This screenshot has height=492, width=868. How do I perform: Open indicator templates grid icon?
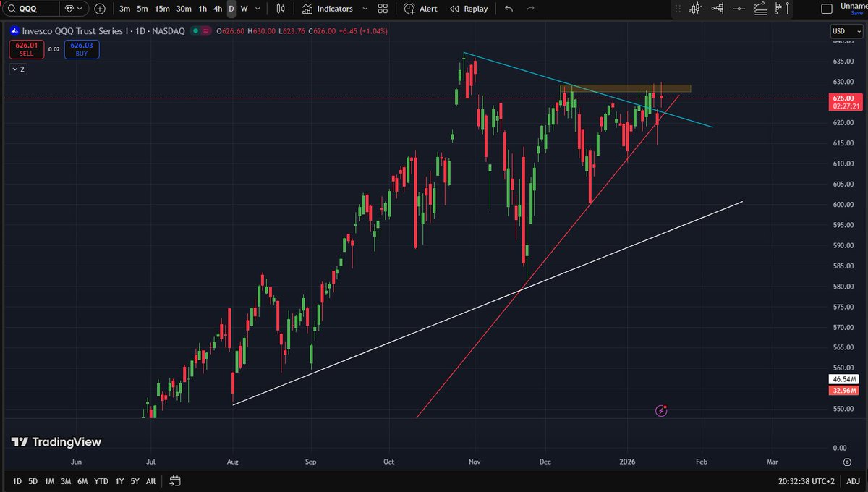(x=383, y=9)
